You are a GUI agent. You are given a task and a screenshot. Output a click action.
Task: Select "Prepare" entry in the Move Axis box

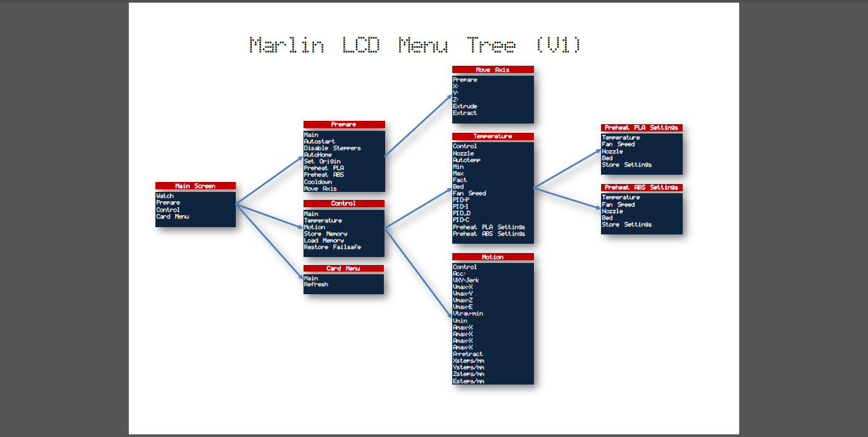[x=465, y=80]
